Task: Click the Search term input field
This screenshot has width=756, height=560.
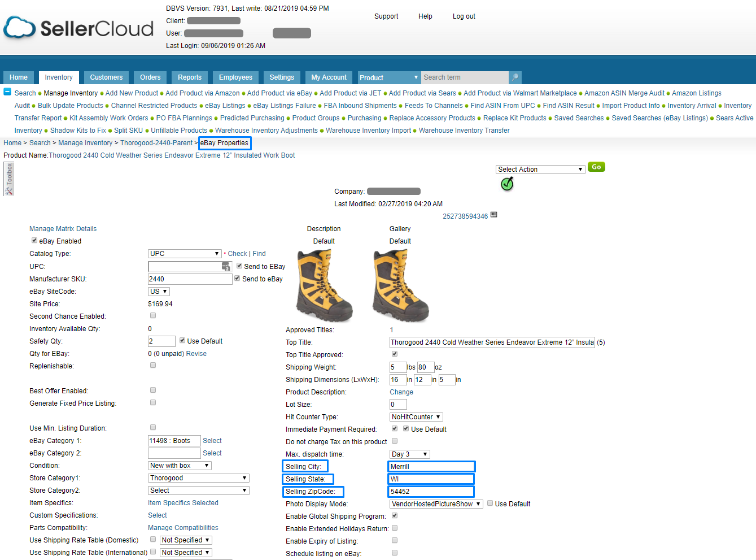Action: 465,77
